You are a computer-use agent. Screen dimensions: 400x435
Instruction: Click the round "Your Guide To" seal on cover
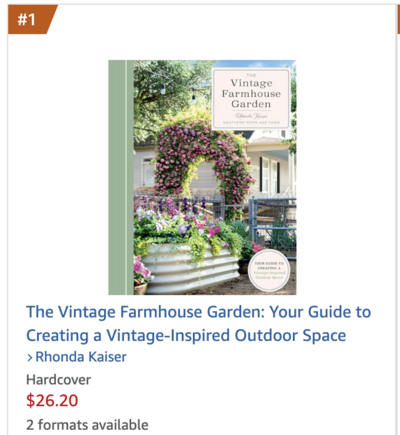coord(269,270)
